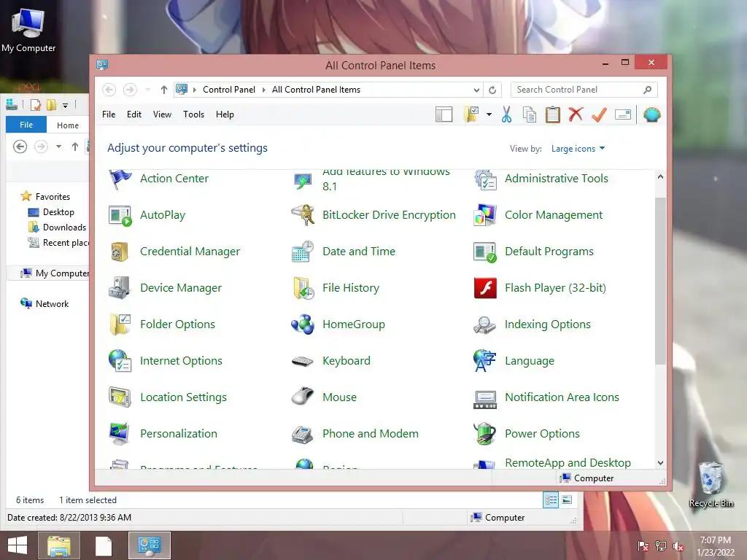Open recent locations dropdown in My Computer window
Screen dimensions: 747x560
(x=58, y=147)
